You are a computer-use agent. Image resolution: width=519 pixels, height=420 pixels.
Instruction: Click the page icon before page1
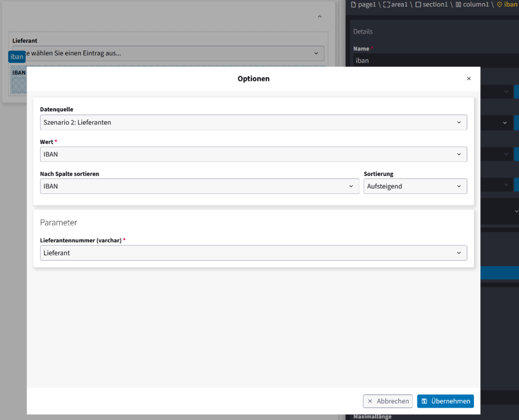pos(353,5)
